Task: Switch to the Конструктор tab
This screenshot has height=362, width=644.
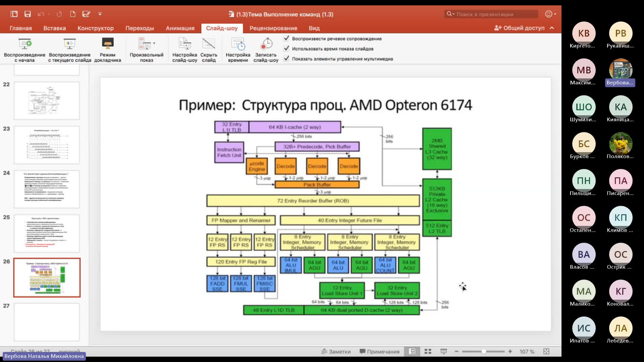Action: 96,28
